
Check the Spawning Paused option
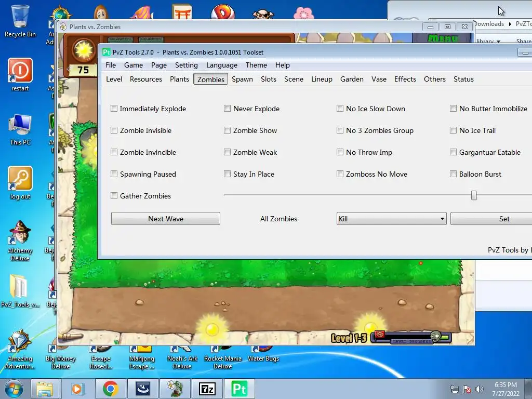(114, 174)
